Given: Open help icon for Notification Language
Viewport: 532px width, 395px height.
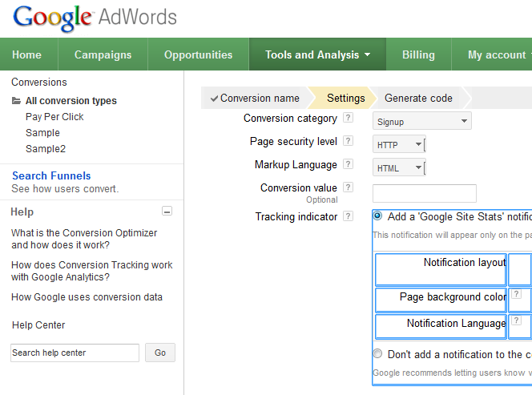Looking at the screenshot, I should 516,320.
